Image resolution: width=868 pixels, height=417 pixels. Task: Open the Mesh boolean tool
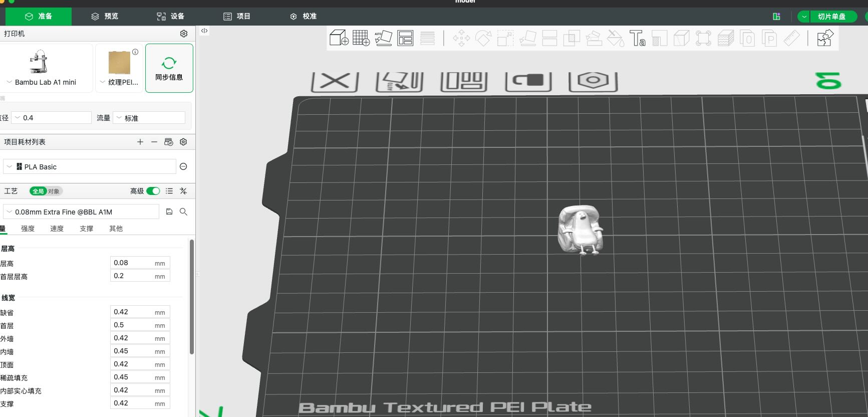pyautogui.click(x=571, y=38)
